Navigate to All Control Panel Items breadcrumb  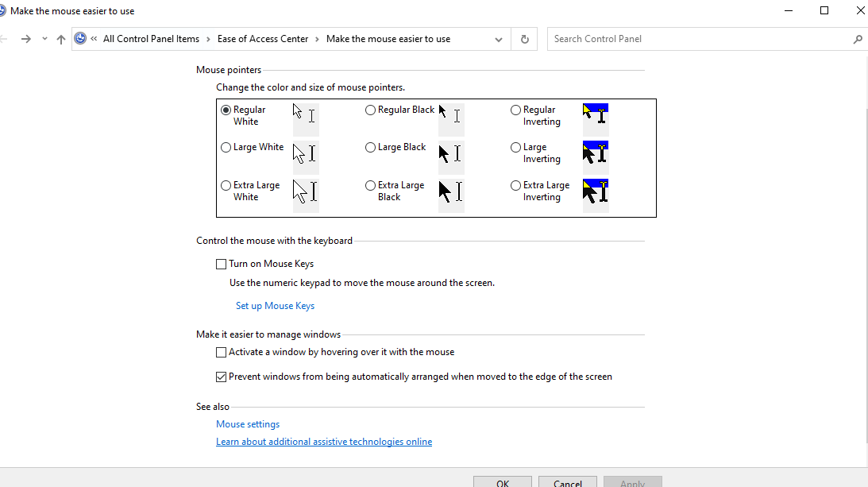pyautogui.click(x=151, y=39)
